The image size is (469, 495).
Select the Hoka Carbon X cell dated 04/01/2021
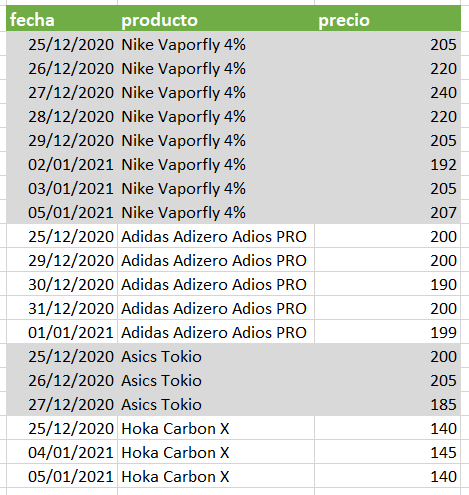216,453
